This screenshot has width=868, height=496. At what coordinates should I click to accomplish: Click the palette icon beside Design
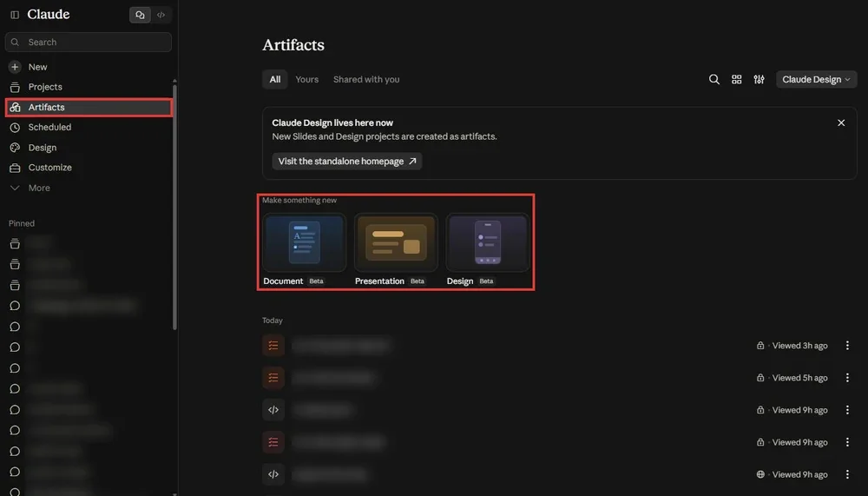(x=15, y=148)
